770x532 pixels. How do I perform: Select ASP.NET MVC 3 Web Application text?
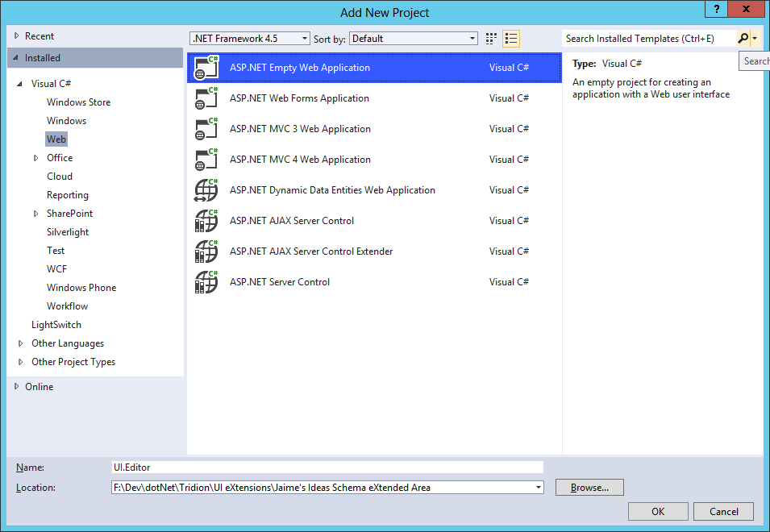pyautogui.click(x=300, y=129)
